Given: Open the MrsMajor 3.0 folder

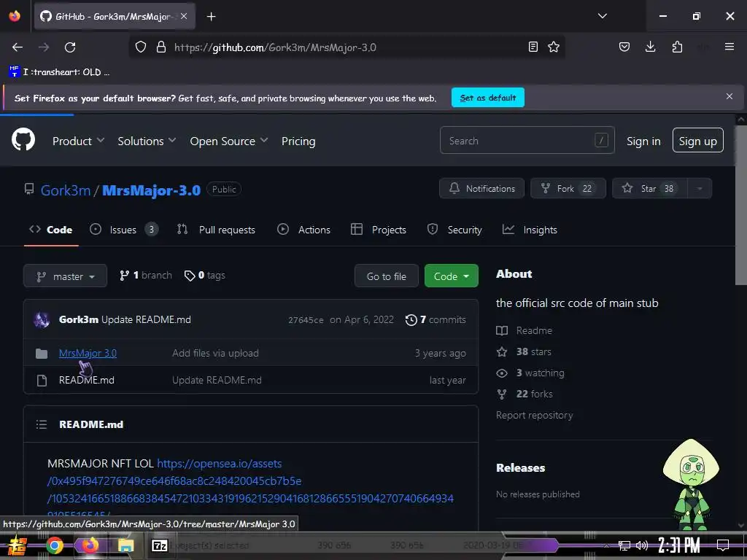Looking at the screenshot, I should [88, 353].
